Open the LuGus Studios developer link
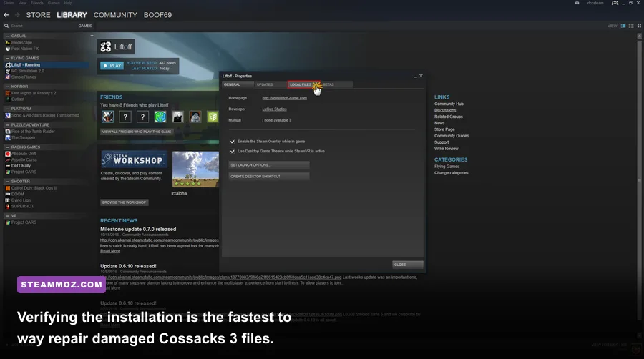The image size is (644, 359). pyautogui.click(x=274, y=109)
